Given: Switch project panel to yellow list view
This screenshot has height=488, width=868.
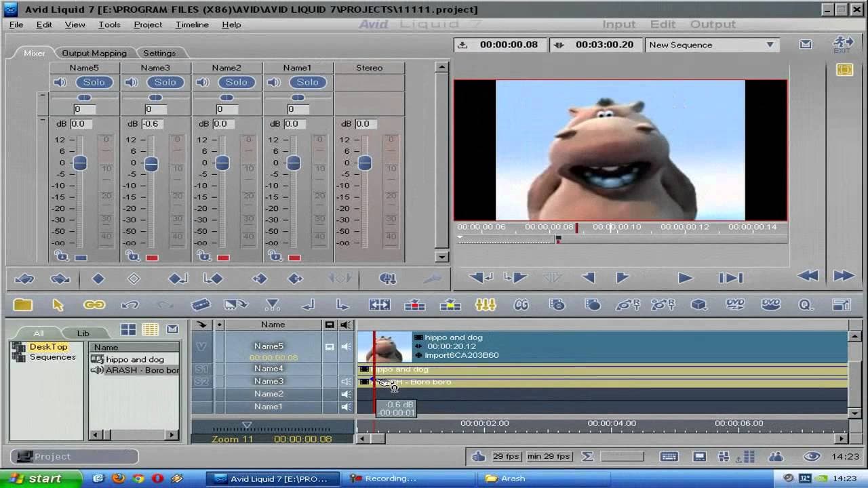Looking at the screenshot, I should click(151, 330).
